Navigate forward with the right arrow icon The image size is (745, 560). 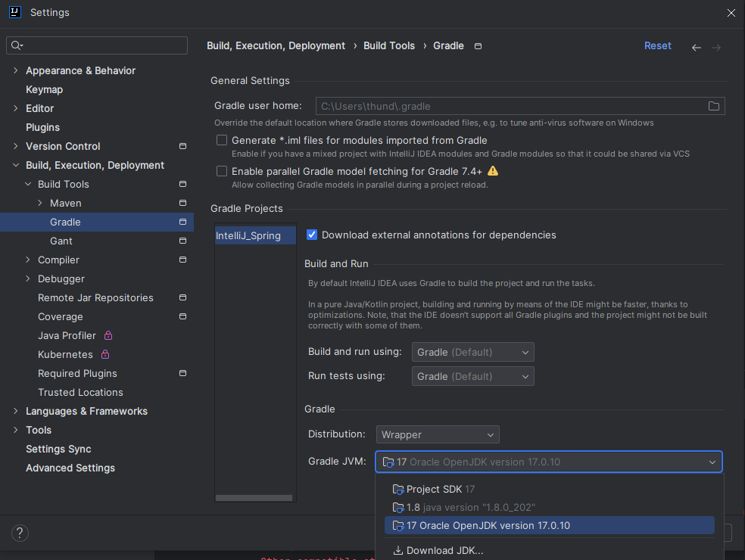point(716,48)
